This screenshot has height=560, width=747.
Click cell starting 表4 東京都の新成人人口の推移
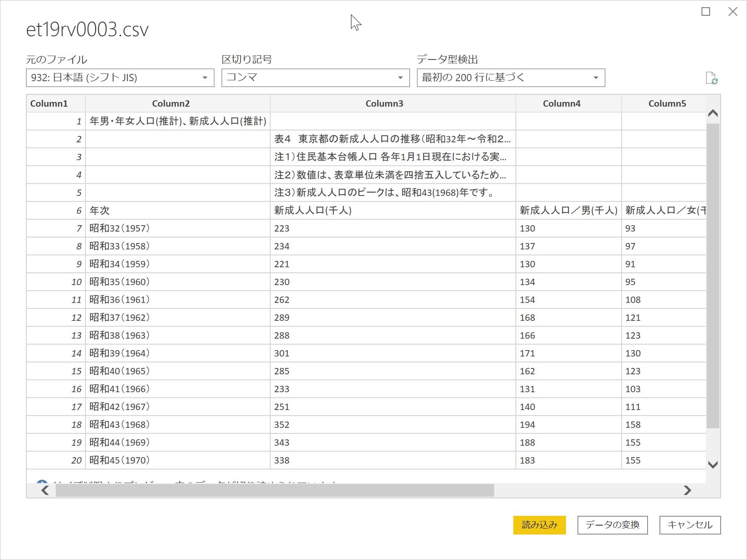pyautogui.click(x=393, y=139)
